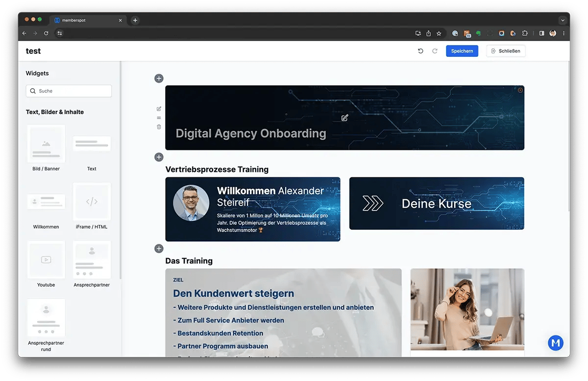Click the Widgets panel heading
This screenshot has width=588, height=381.
(x=37, y=73)
